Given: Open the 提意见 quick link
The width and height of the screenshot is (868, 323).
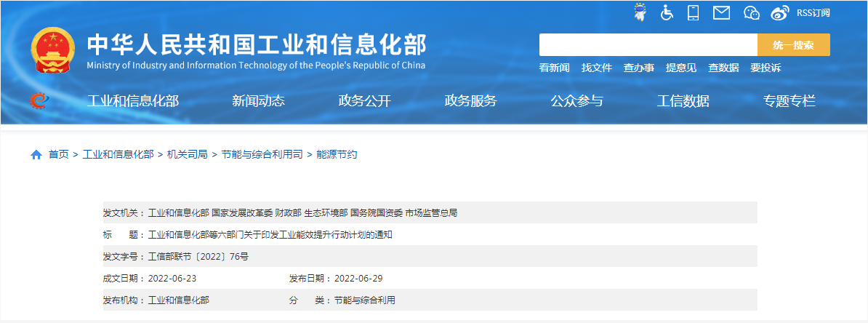Looking at the screenshot, I should (x=681, y=68).
